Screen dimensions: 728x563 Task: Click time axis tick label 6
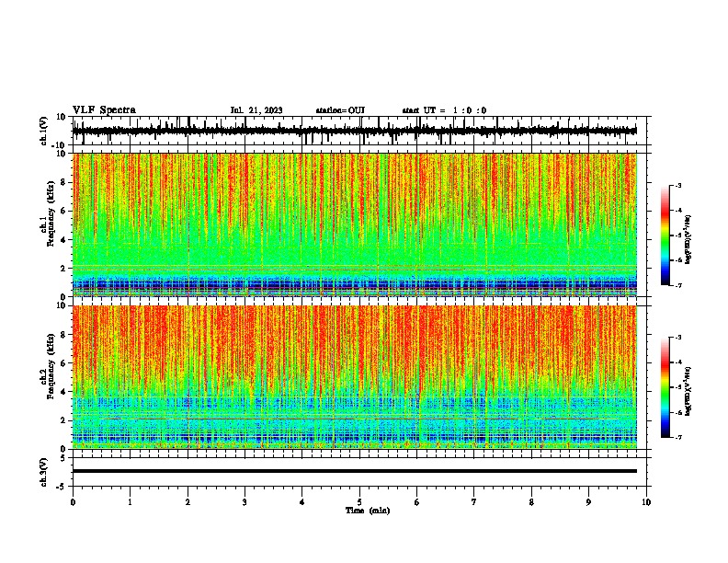point(417,502)
